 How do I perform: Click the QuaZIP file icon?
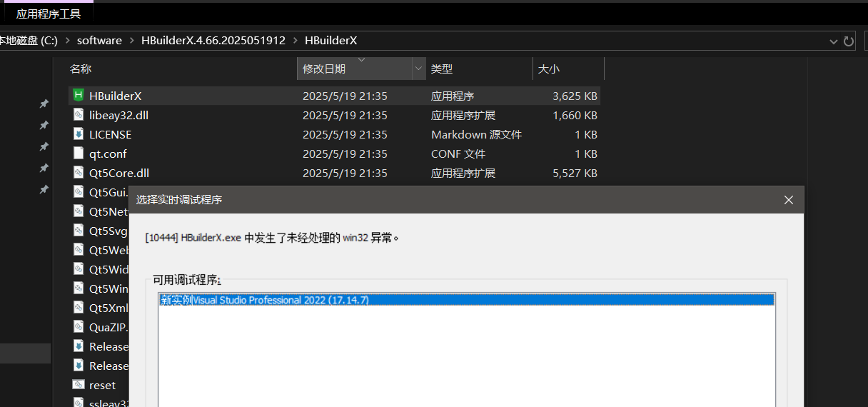[x=79, y=326]
